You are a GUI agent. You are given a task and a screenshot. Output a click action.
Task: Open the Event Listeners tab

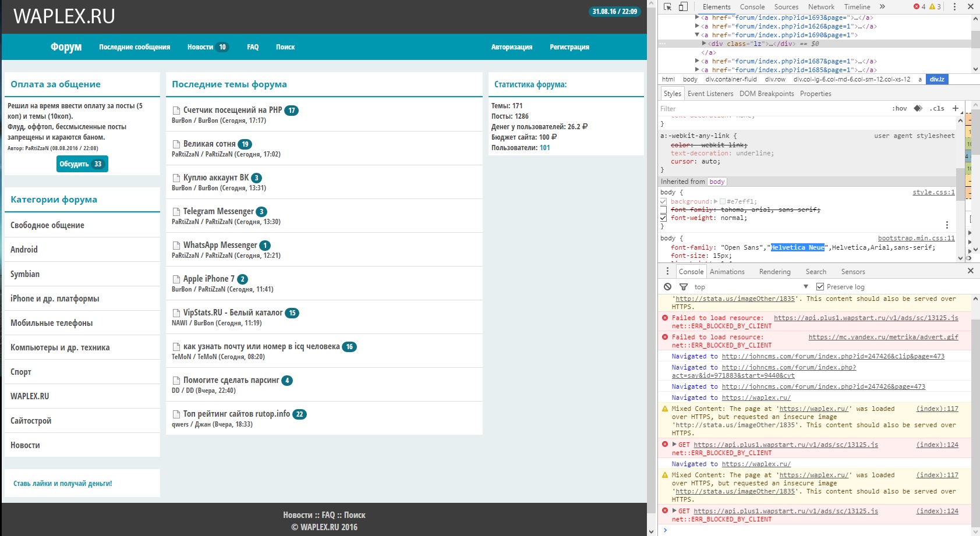[x=710, y=94]
